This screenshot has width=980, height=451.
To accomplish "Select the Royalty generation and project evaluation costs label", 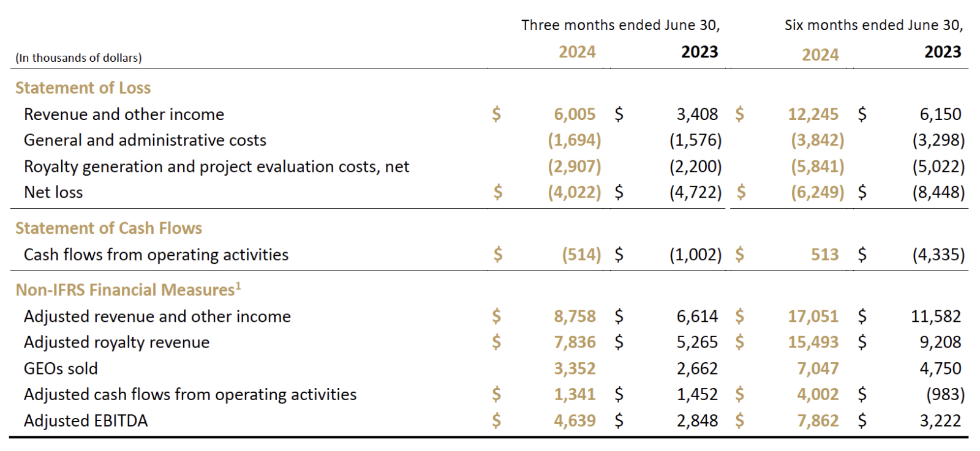I will click(216, 166).
